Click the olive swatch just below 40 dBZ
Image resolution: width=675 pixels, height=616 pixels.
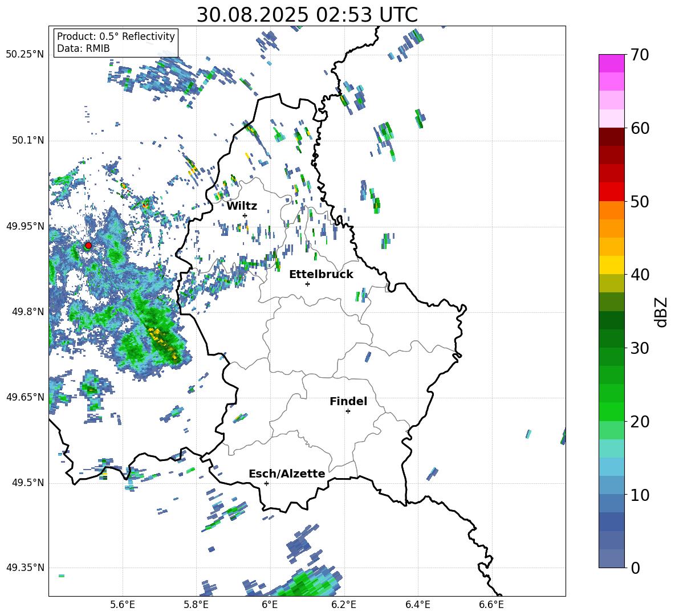click(612, 283)
